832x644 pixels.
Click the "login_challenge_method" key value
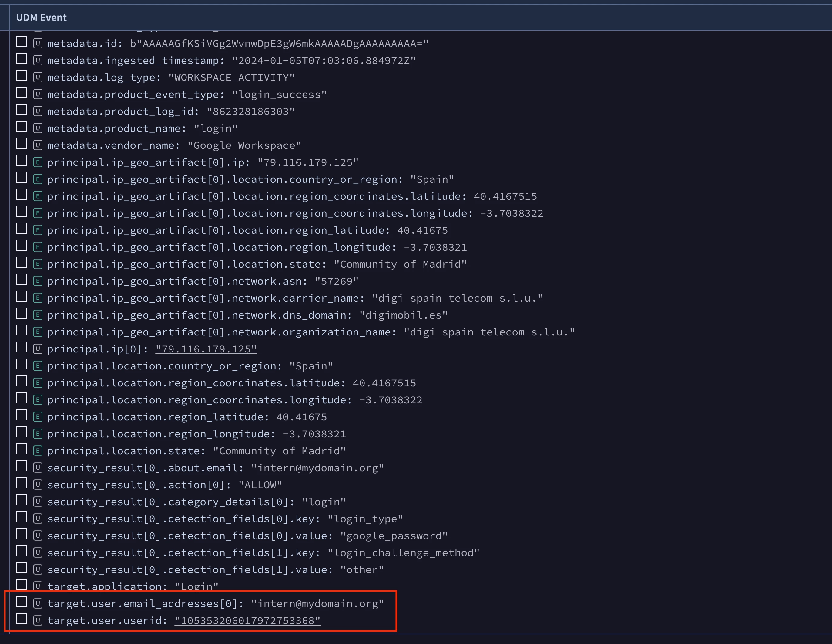(404, 552)
